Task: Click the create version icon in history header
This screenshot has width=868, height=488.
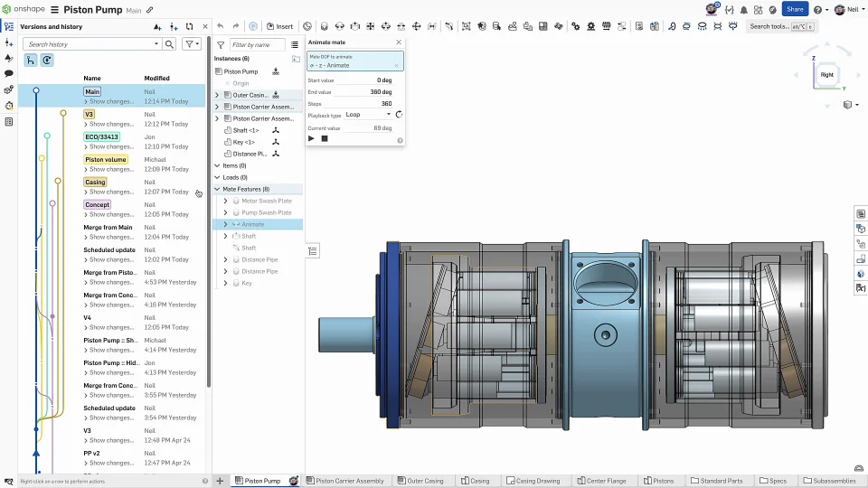Action: click(157, 26)
